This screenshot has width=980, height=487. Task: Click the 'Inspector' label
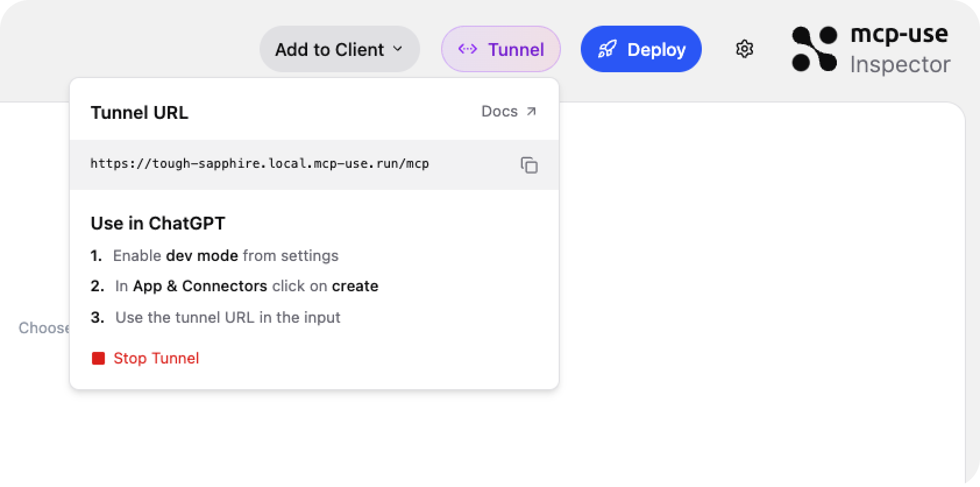tap(900, 65)
